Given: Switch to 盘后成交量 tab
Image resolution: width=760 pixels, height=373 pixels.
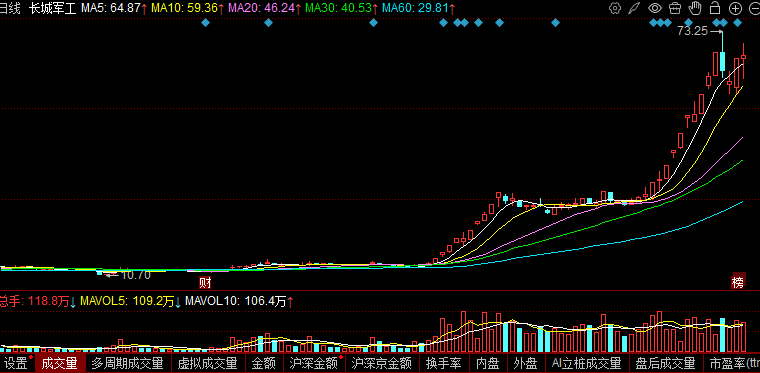Looking at the screenshot, I should coord(665,363).
